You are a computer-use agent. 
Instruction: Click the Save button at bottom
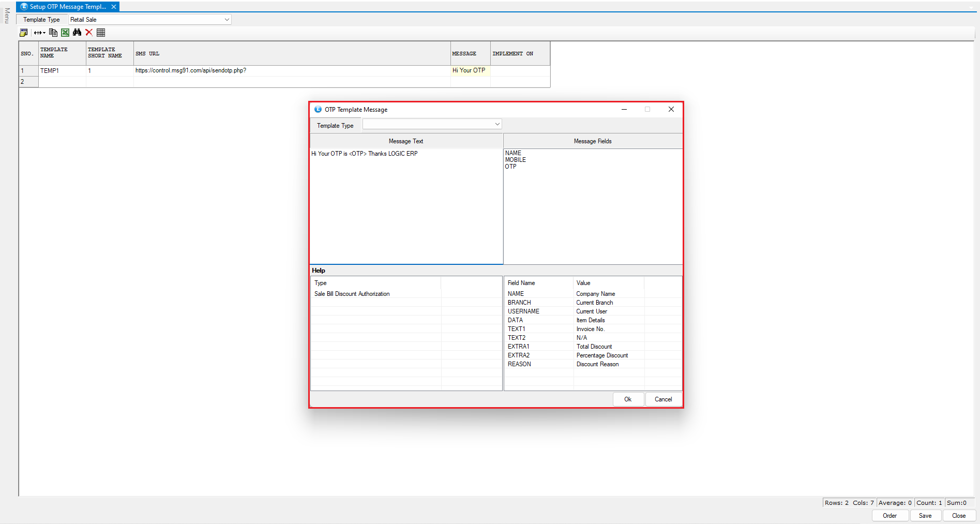point(925,516)
